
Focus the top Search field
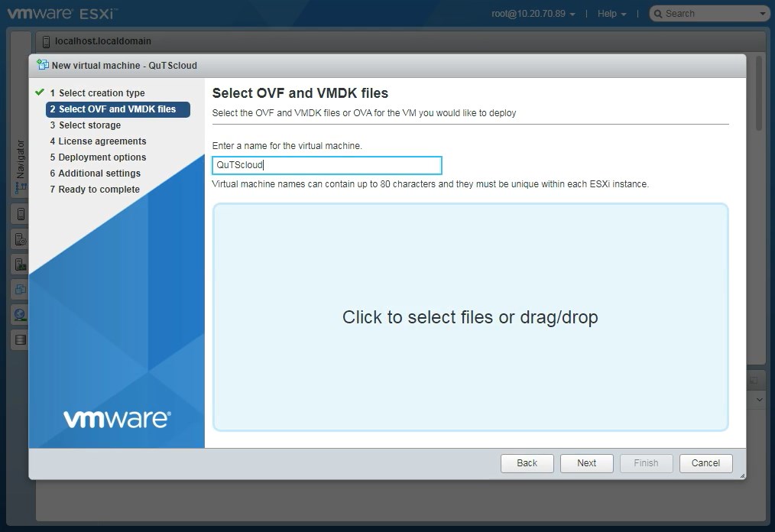coord(710,14)
